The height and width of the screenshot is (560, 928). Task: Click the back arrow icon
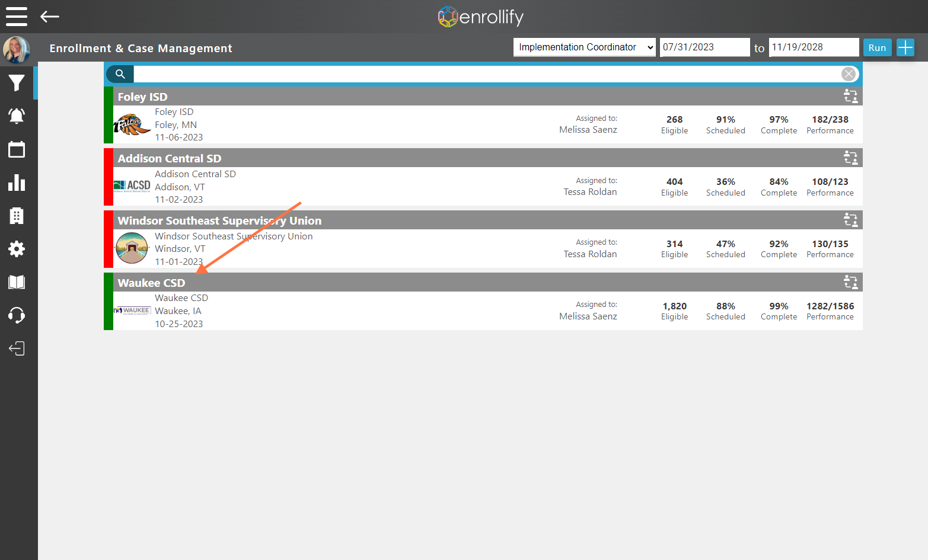pyautogui.click(x=50, y=17)
